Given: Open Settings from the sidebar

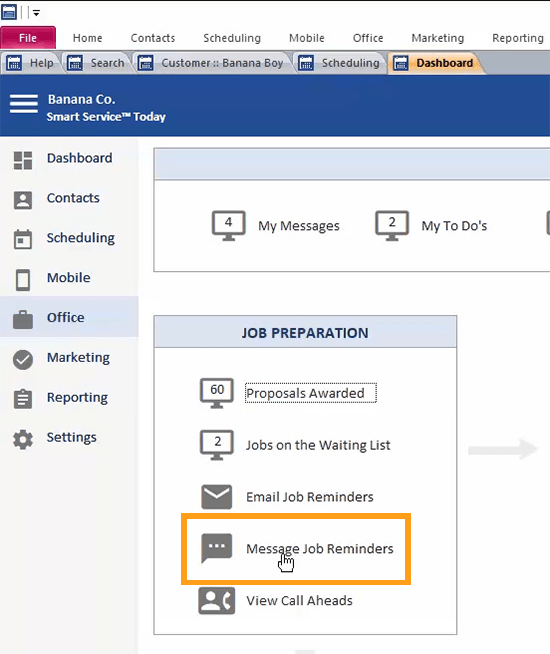Looking at the screenshot, I should point(72,437).
